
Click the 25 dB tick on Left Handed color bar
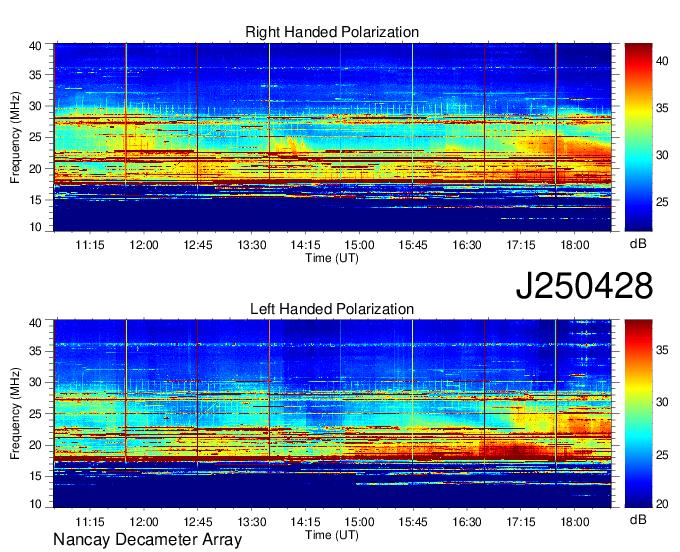coord(662,455)
